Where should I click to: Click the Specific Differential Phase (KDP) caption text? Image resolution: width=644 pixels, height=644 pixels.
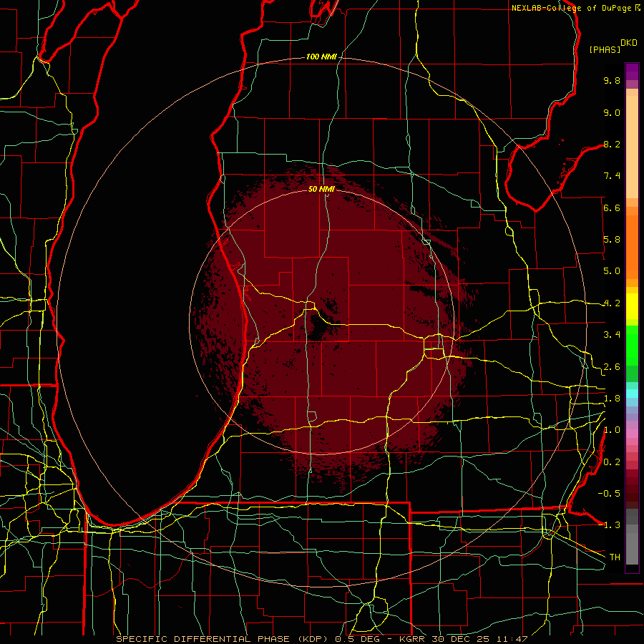coord(223,639)
